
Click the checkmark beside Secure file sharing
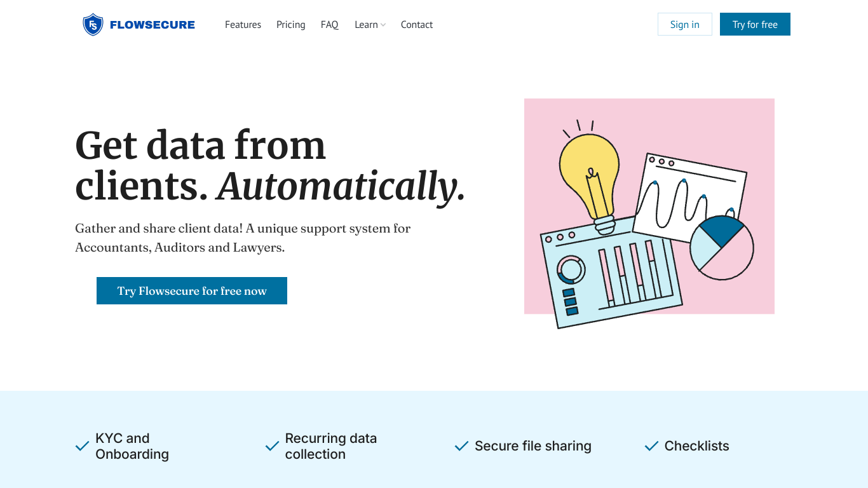pos(461,446)
